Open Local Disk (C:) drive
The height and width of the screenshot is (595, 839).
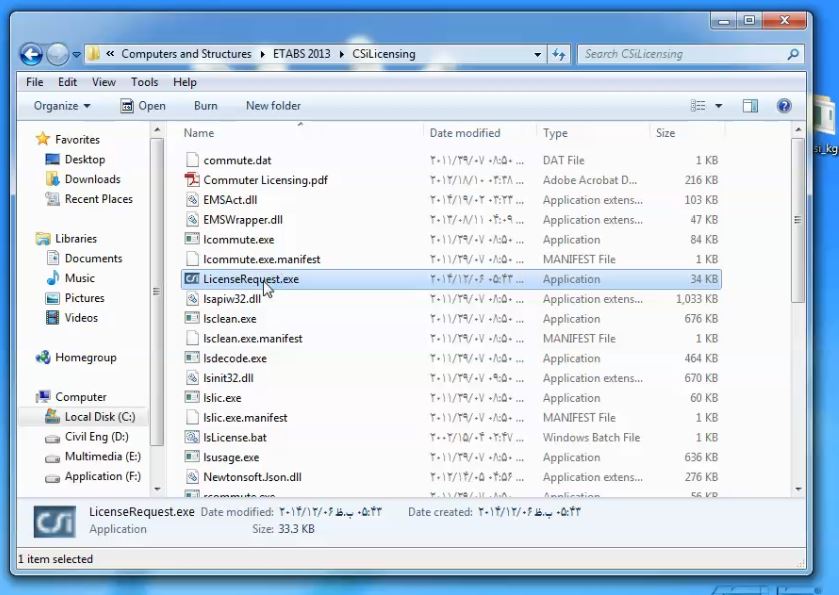(x=100, y=417)
